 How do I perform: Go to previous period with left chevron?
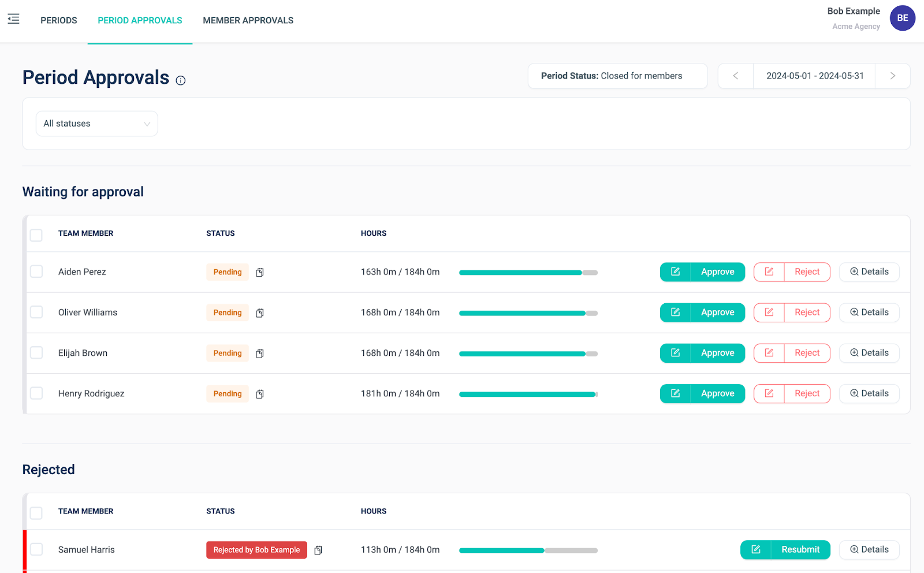point(736,76)
